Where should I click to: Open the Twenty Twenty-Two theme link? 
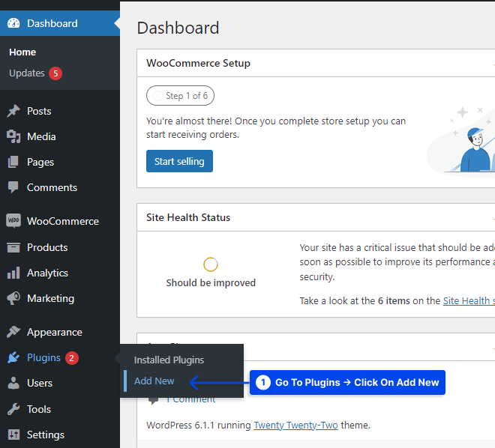pos(295,426)
